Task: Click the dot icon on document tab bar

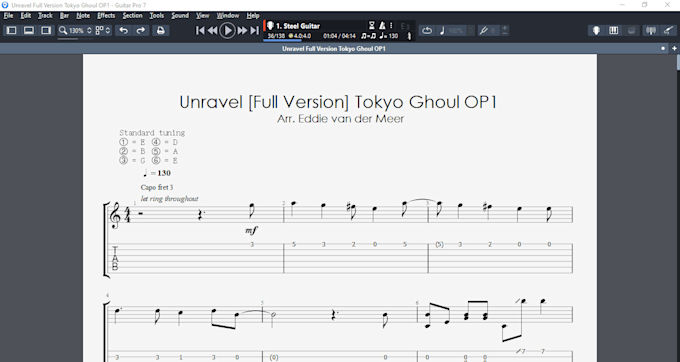Action: pos(663,49)
